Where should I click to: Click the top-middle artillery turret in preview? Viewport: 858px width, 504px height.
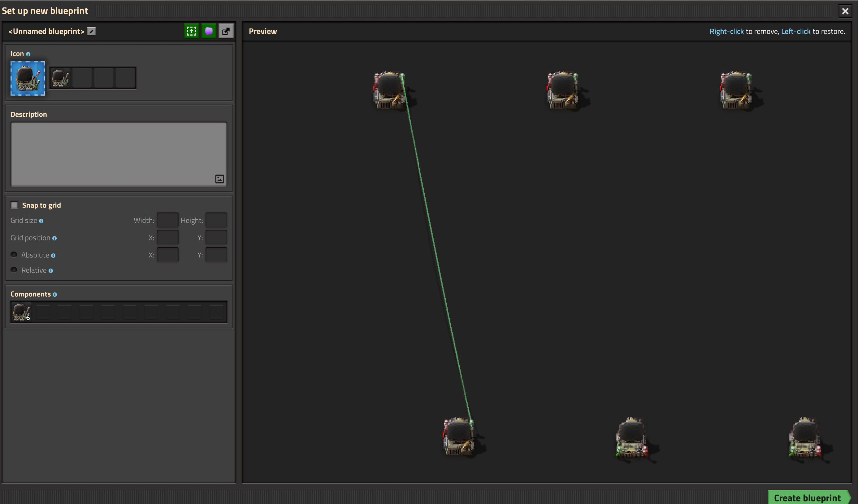(x=562, y=90)
